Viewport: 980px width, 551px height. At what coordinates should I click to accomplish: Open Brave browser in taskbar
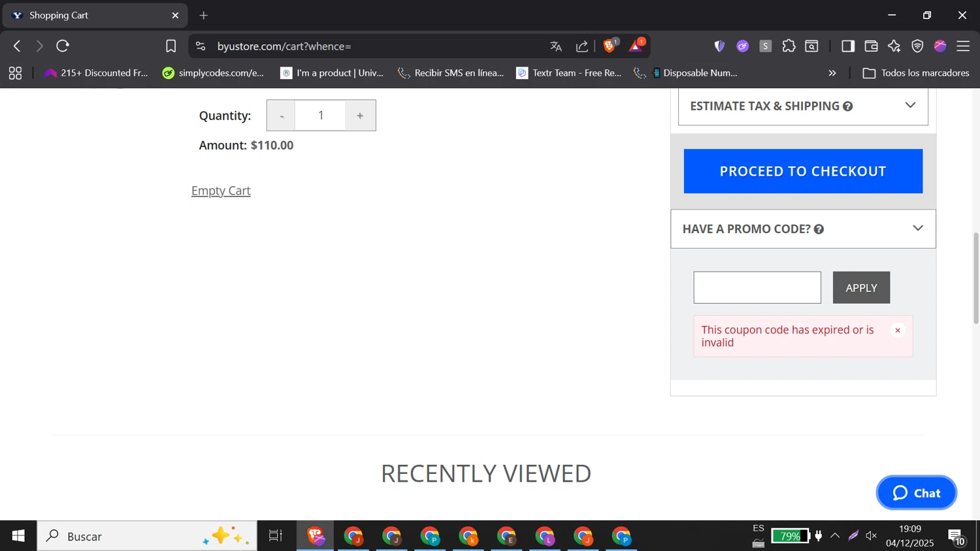316,536
